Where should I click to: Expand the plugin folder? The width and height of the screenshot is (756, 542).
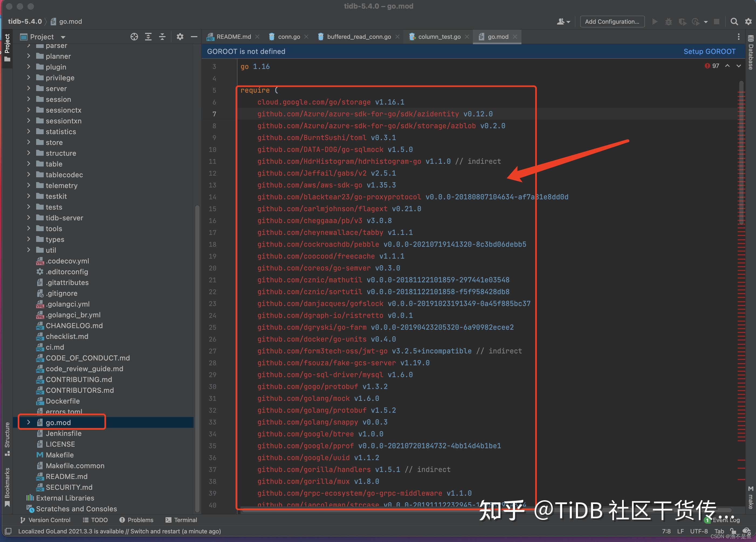29,67
